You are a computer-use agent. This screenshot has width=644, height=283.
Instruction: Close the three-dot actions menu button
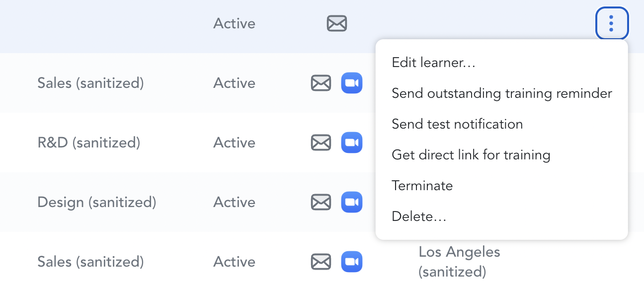click(x=612, y=23)
